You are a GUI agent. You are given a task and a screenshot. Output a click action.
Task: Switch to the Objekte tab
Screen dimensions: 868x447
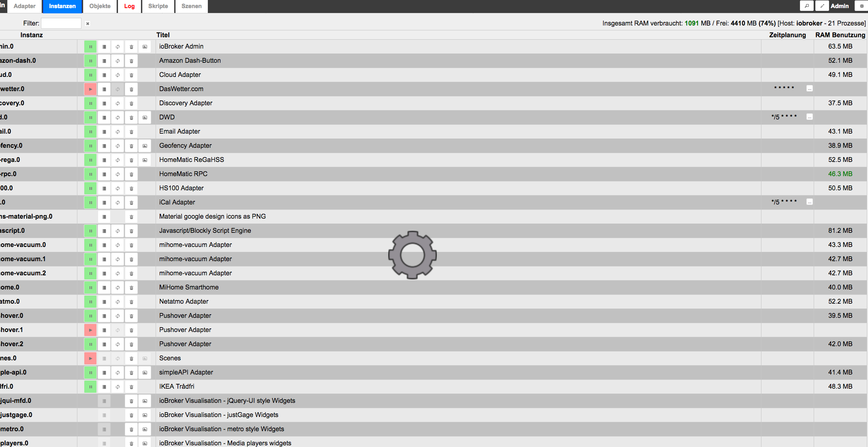(x=100, y=6)
